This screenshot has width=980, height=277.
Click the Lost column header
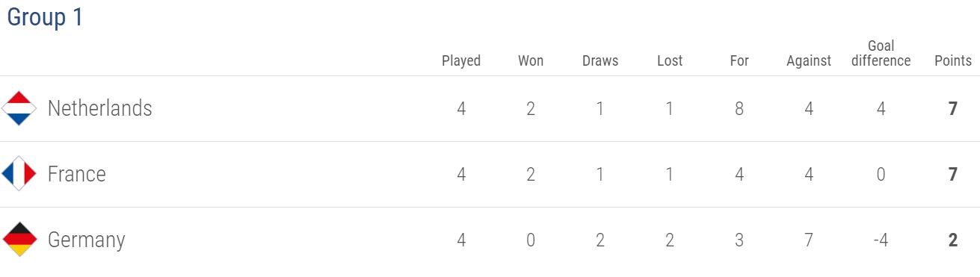[x=670, y=61]
